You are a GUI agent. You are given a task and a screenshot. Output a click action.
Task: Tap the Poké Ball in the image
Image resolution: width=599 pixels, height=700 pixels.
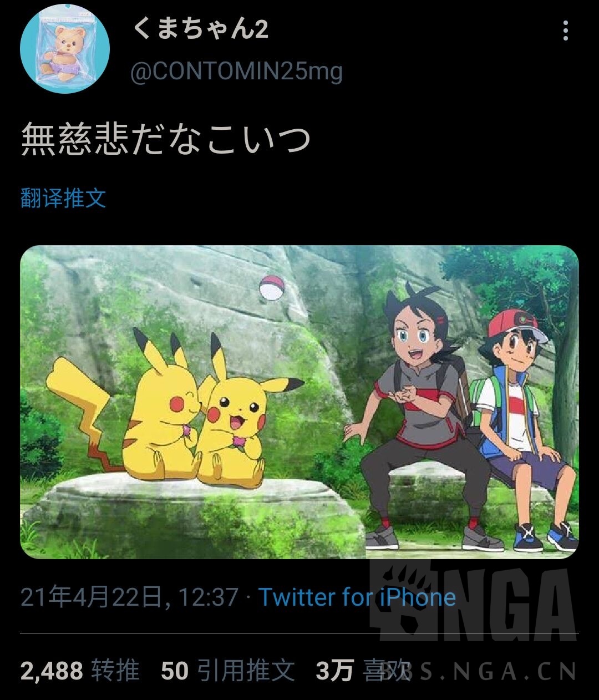[x=272, y=288]
